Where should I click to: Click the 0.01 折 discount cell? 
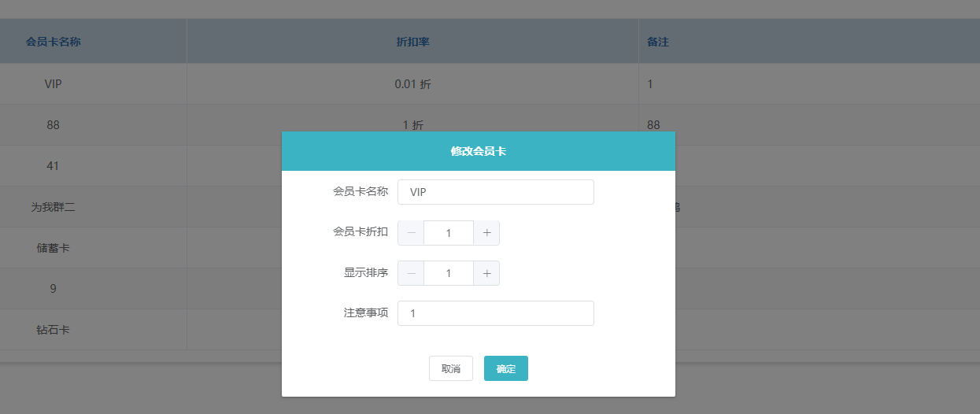[x=412, y=84]
